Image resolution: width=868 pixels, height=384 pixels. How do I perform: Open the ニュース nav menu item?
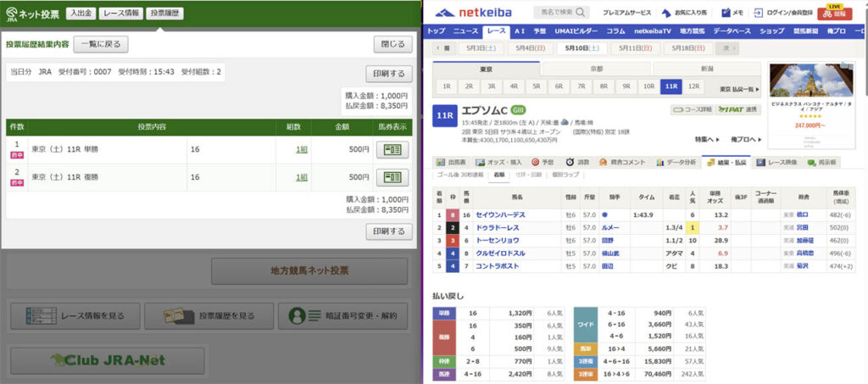click(465, 31)
